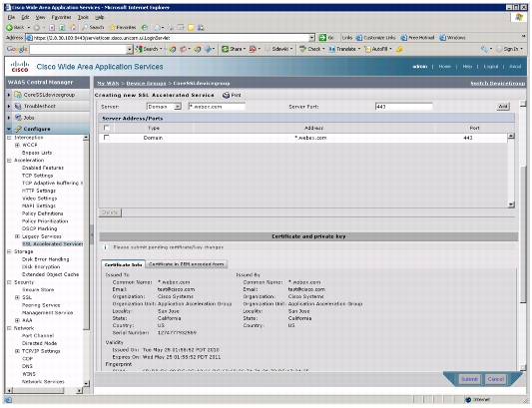Select SSL Accelerated Services in the tree

click(52, 243)
